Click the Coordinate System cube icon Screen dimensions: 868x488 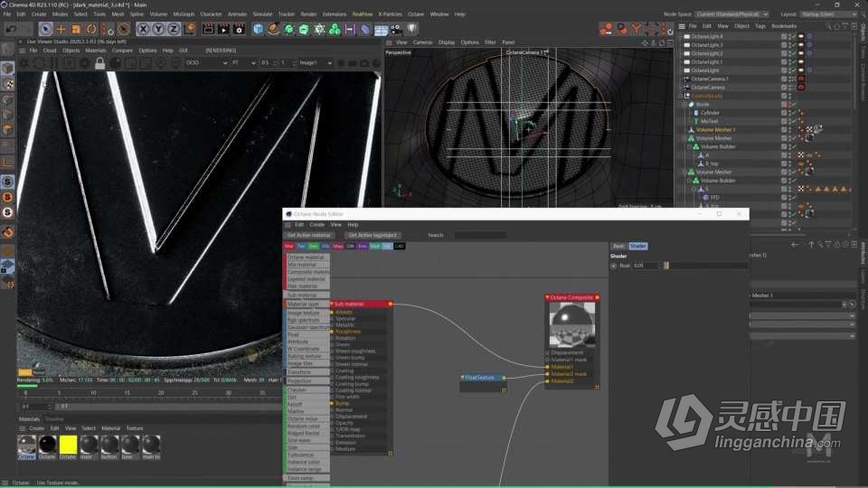point(189,29)
